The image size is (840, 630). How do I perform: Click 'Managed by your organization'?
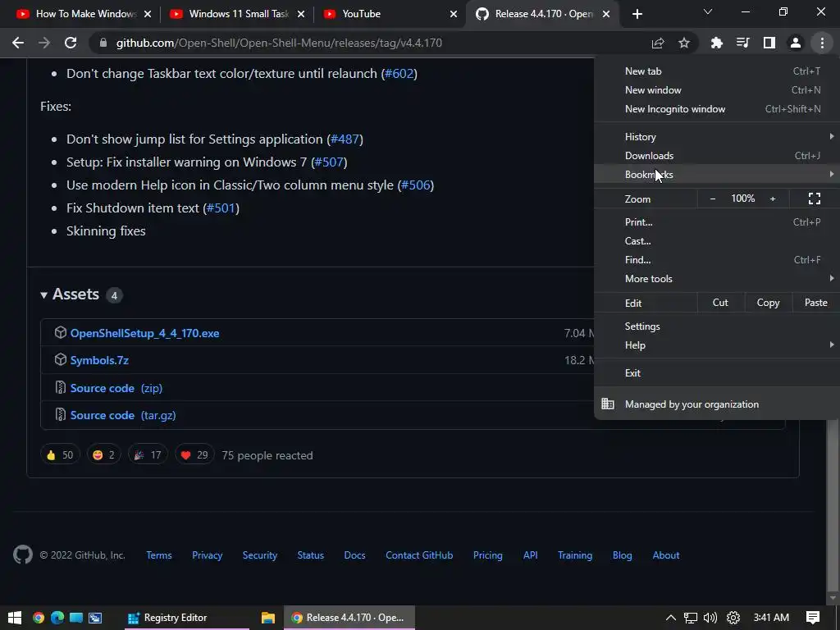pos(717,404)
